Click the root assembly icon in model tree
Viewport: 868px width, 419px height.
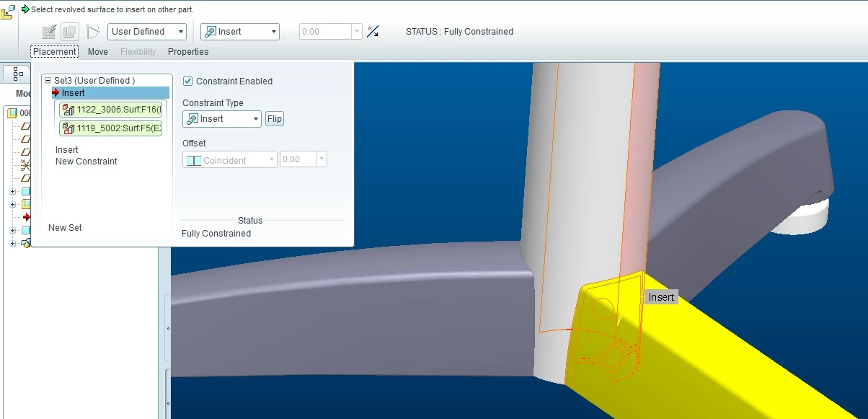point(12,113)
